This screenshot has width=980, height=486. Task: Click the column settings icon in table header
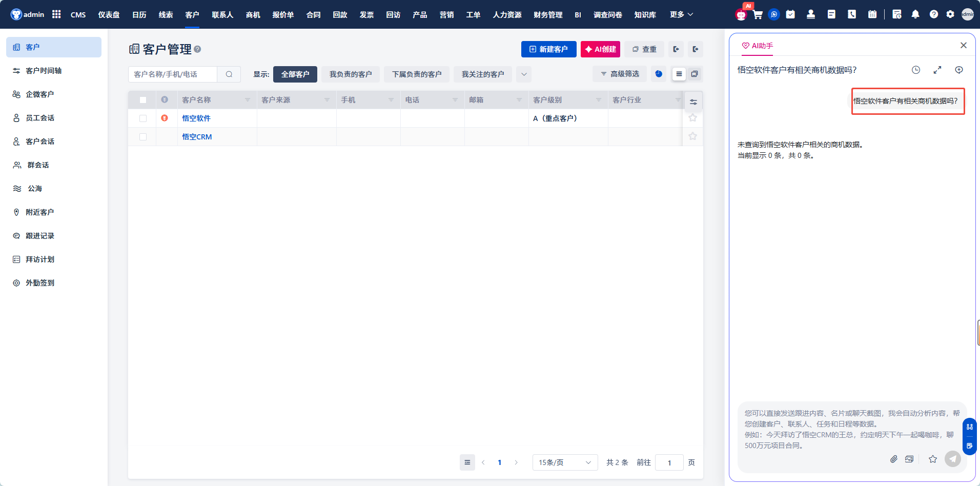(693, 102)
